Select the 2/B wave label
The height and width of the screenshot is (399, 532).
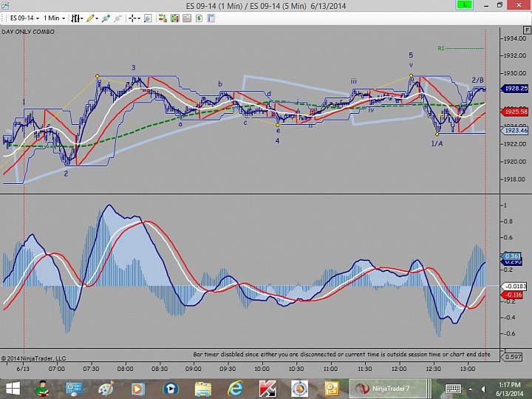click(x=477, y=81)
